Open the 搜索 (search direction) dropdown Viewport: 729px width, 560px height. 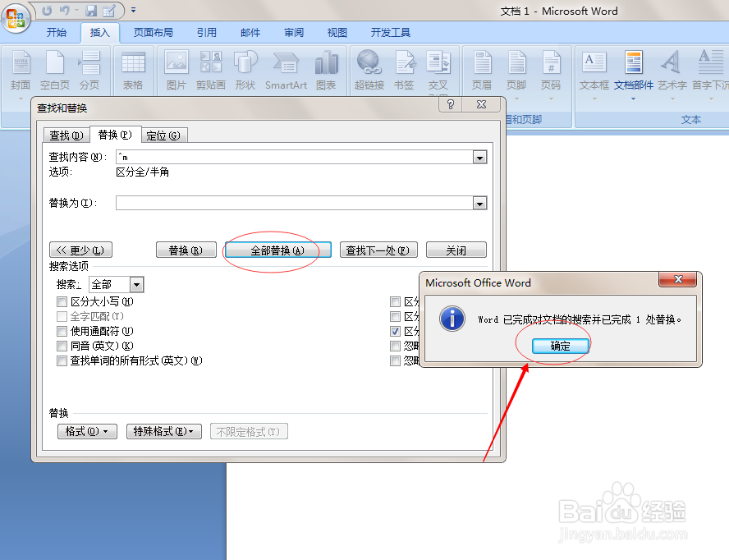coord(136,283)
